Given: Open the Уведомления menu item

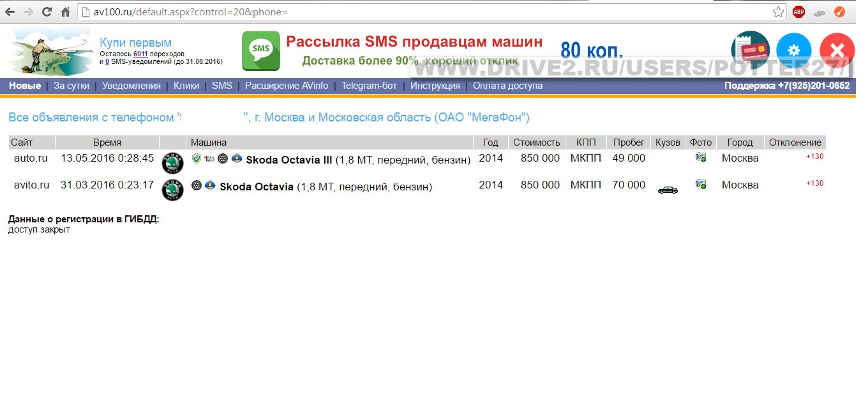Looking at the screenshot, I should (131, 86).
